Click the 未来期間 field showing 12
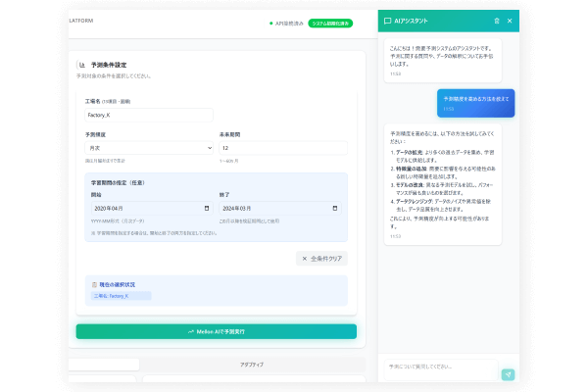The height and width of the screenshot is (392, 588). [282, 147]
